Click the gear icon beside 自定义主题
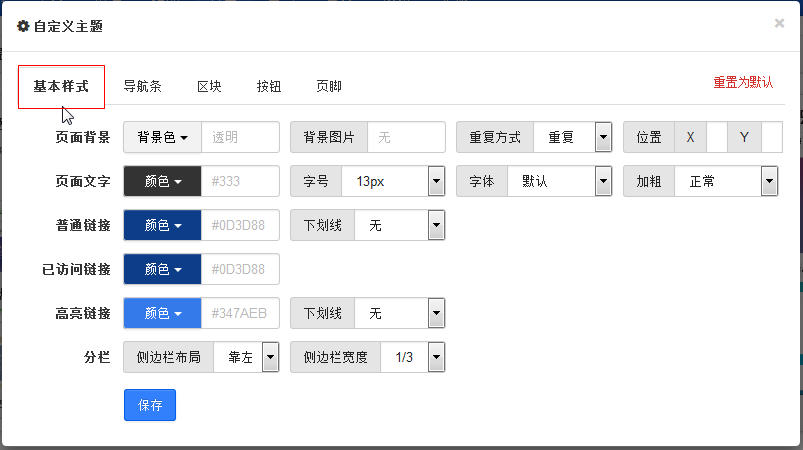 (x=23, y=26)
